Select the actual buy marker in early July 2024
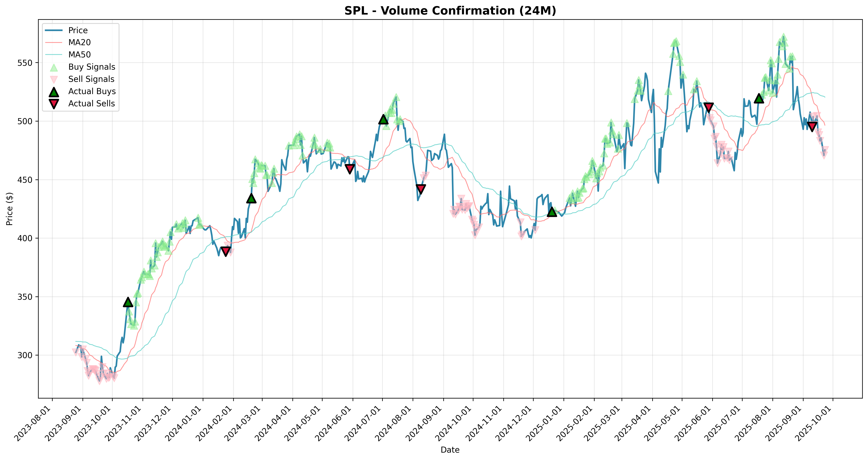This screenshot has width=868, height=460. tap(384, 119)
